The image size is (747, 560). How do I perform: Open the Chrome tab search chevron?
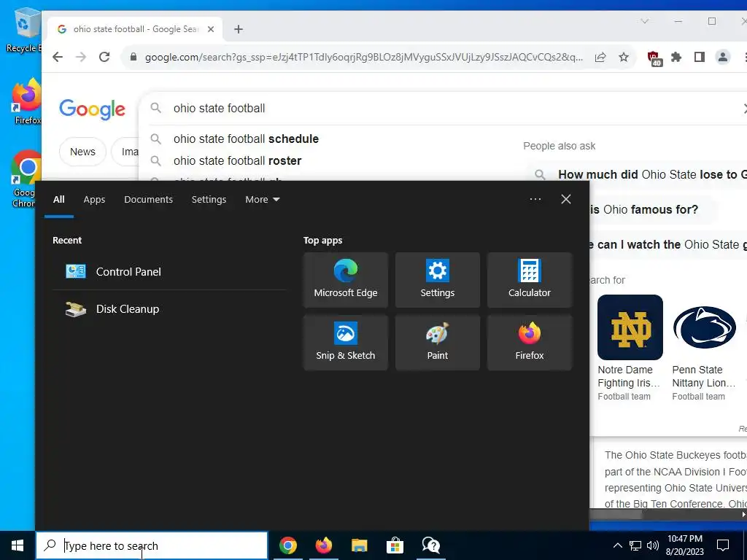click(x=645, y=21)
